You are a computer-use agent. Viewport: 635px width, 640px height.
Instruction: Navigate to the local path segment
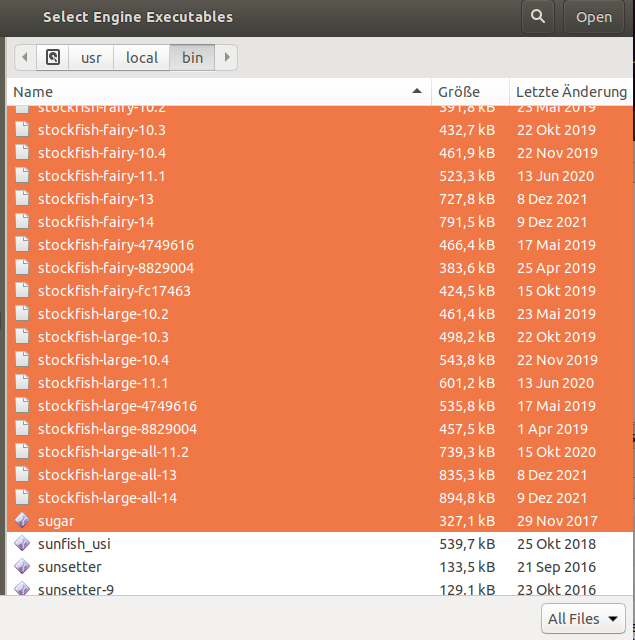click(x=142, y=57)
